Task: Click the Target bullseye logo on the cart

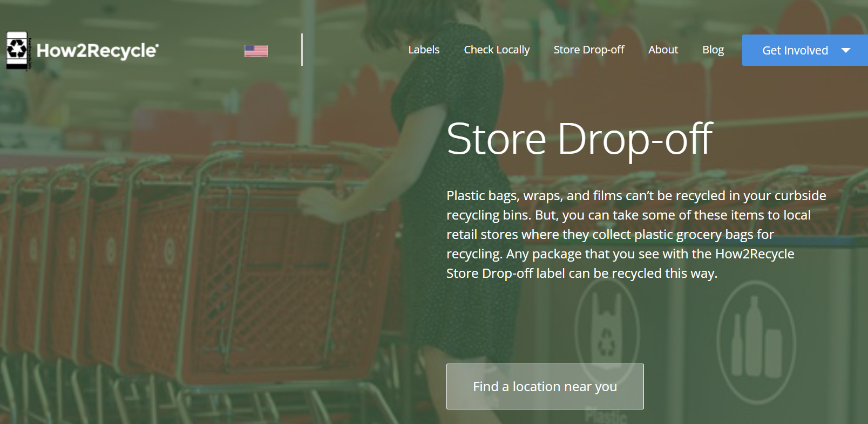Action: pos(169,251)
